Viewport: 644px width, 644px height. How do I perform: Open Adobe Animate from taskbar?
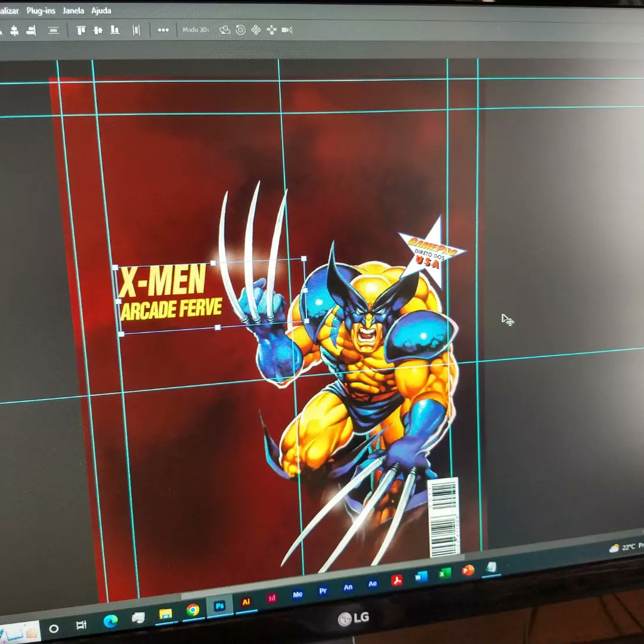(x=348, y=587)
